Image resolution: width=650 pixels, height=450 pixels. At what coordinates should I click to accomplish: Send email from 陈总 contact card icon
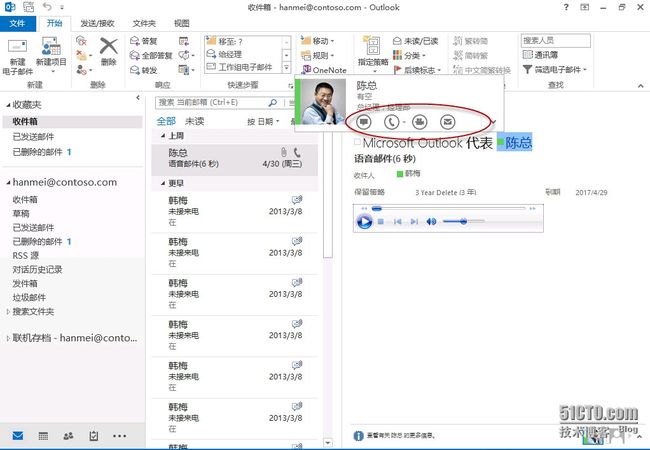tap(448, 122)
